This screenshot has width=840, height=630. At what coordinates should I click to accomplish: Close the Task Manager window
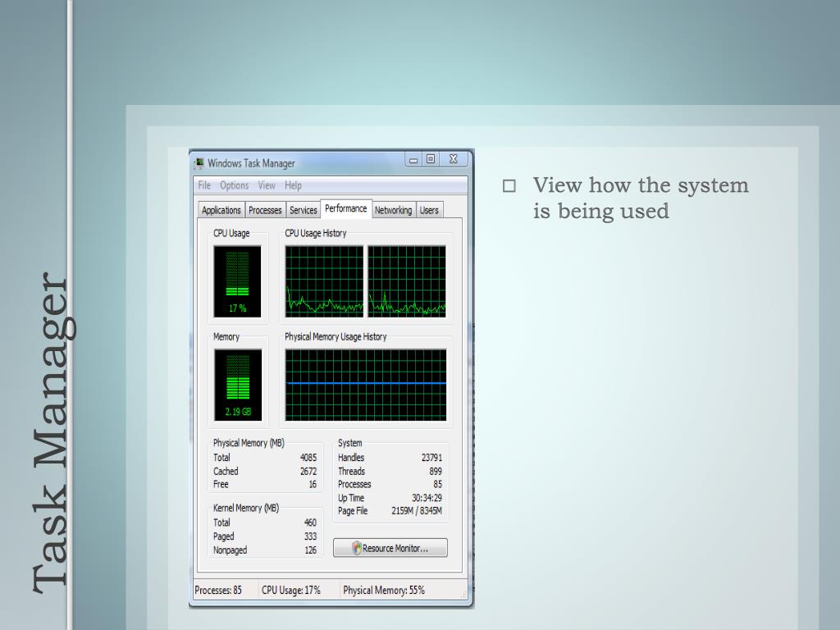453,159
